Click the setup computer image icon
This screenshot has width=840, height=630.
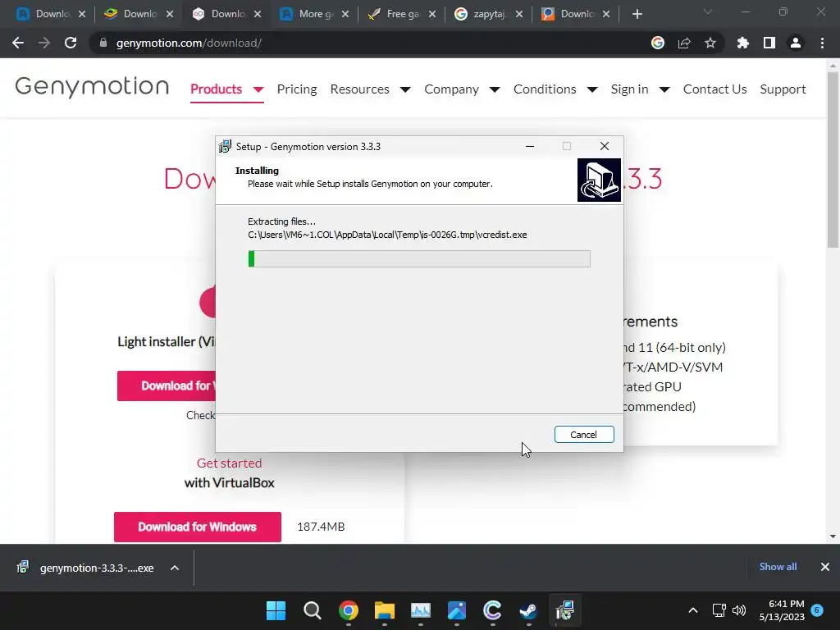(x=599, y=180)
